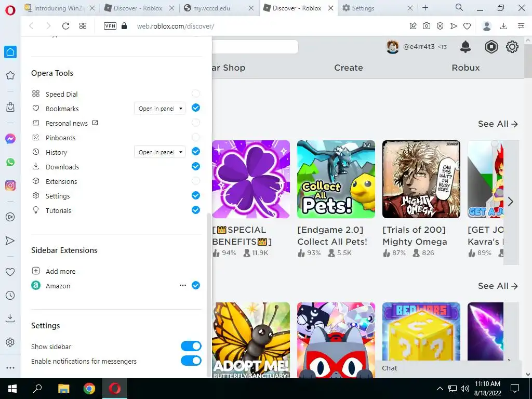The width and height of the screenshot is (532, 399).
Task: Open Downloads in the sidebar
Action: pos(10,318)
